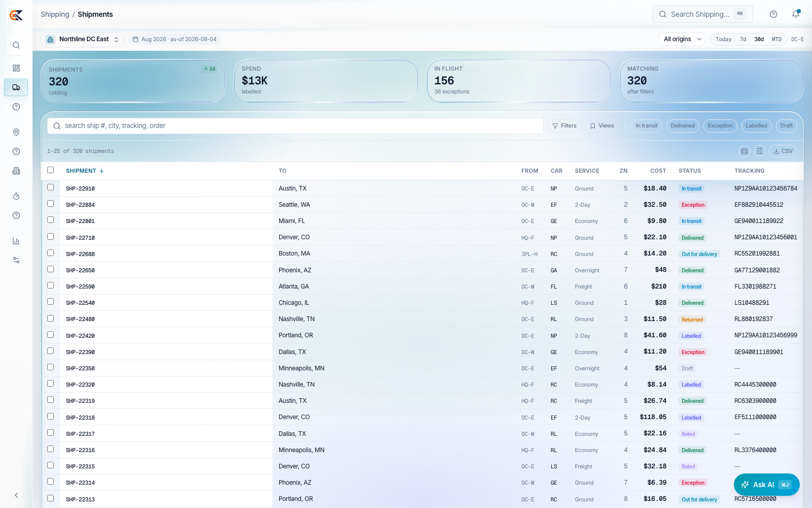Select the 7d range tab
The image size is (812, 508).
tap(742, 39)
